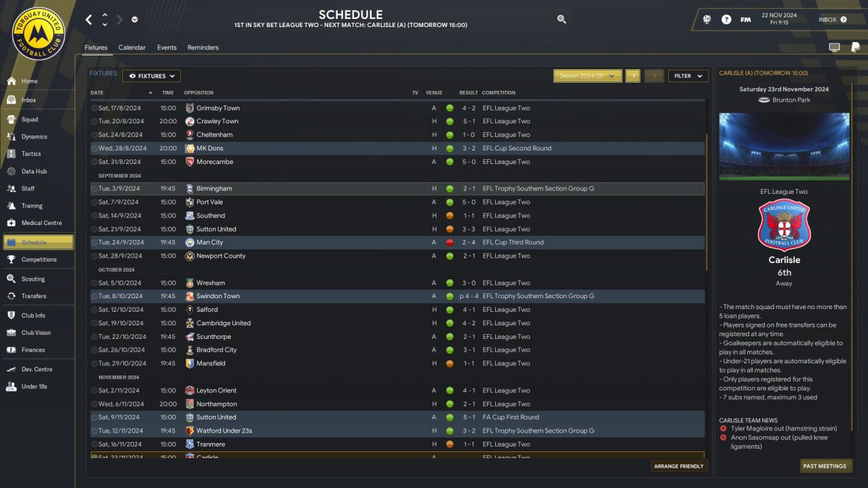Open the Tyler Magloire injury news link

(784, 428)
